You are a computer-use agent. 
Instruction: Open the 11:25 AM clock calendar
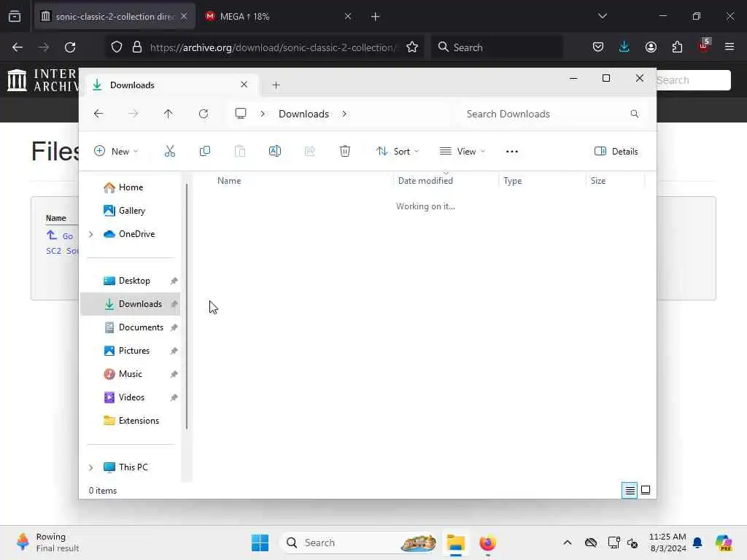667,542
